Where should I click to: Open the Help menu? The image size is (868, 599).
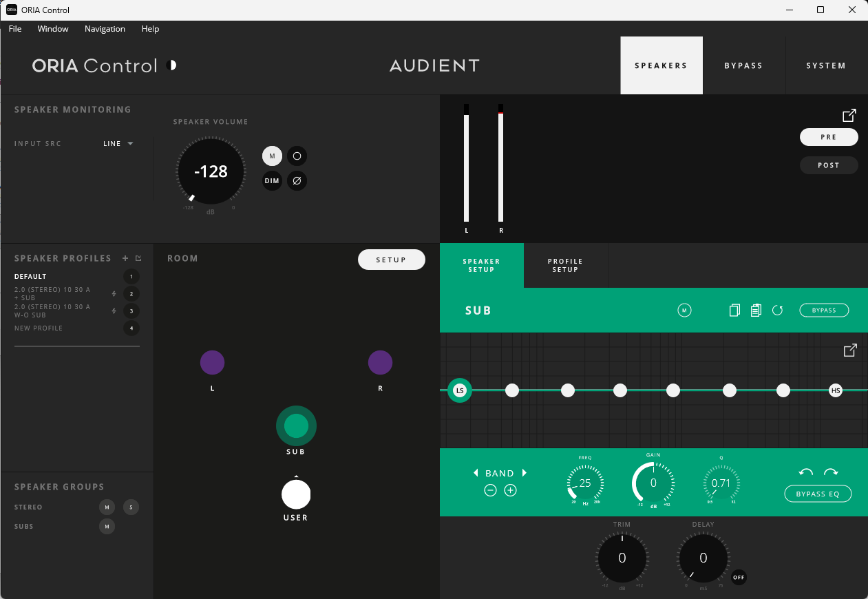(150, 29)
